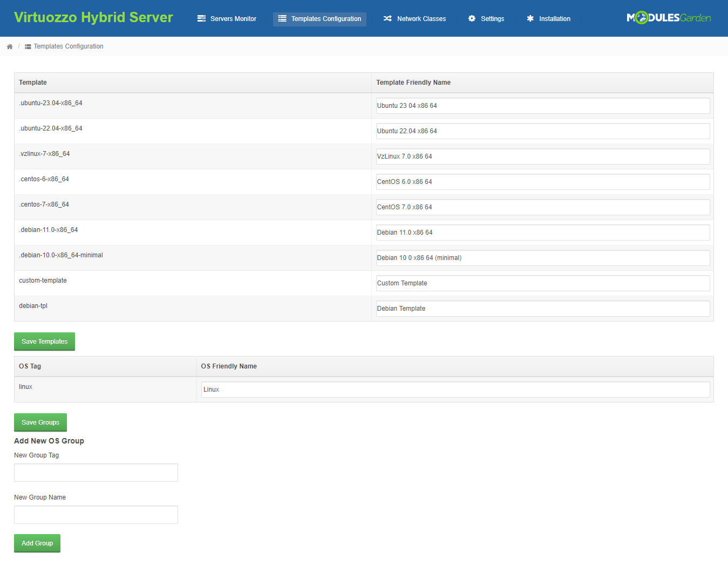The height and width of the screenshot is (567, 728).
Task: Click the ModulesGarden logo
Action: coord(668,17)
